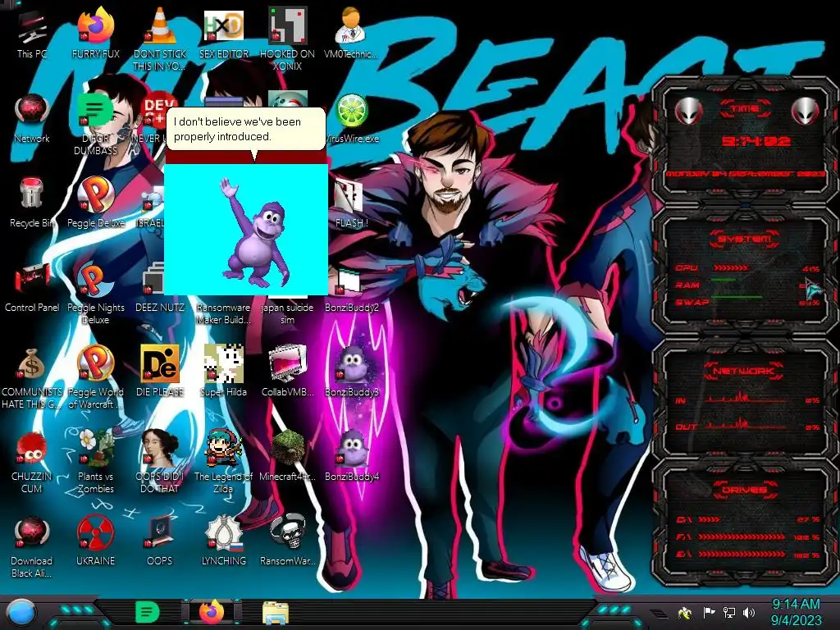Select the japan suicide sim label
This screenshot has height=630, width=840.
pos(288,313)
